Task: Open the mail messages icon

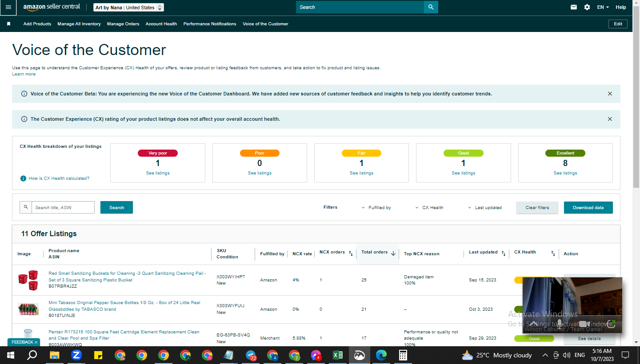Action: (574, 7)
